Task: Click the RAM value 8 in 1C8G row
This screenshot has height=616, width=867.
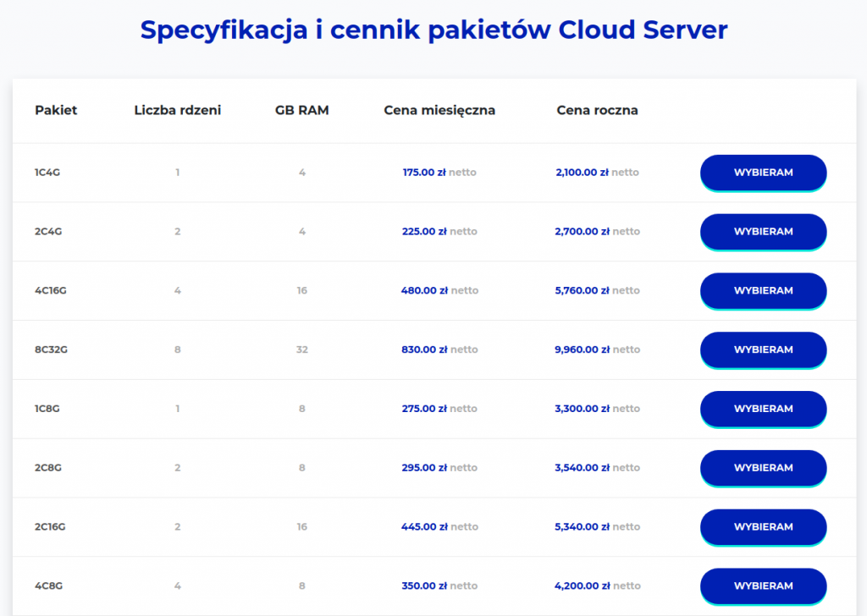Action: [x=302, y=409]
